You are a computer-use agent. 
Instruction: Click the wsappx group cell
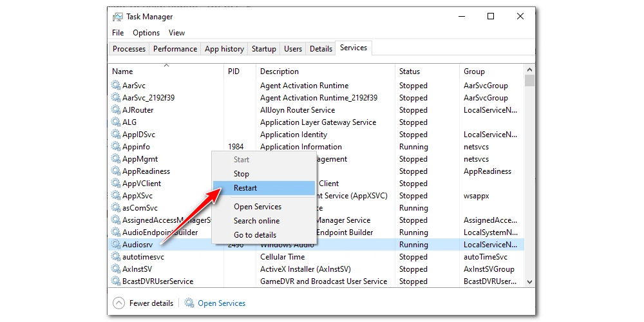pos(477,196)
